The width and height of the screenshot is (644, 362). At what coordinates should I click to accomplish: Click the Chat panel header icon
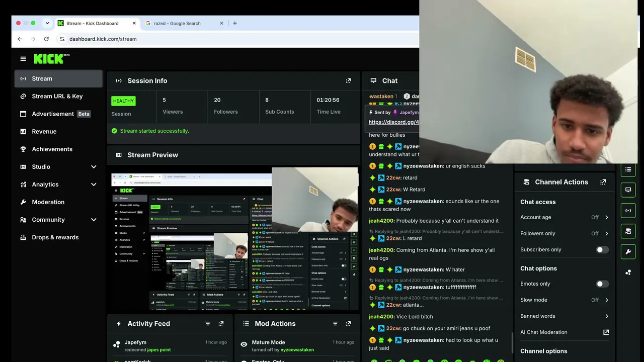click(373, 80)
